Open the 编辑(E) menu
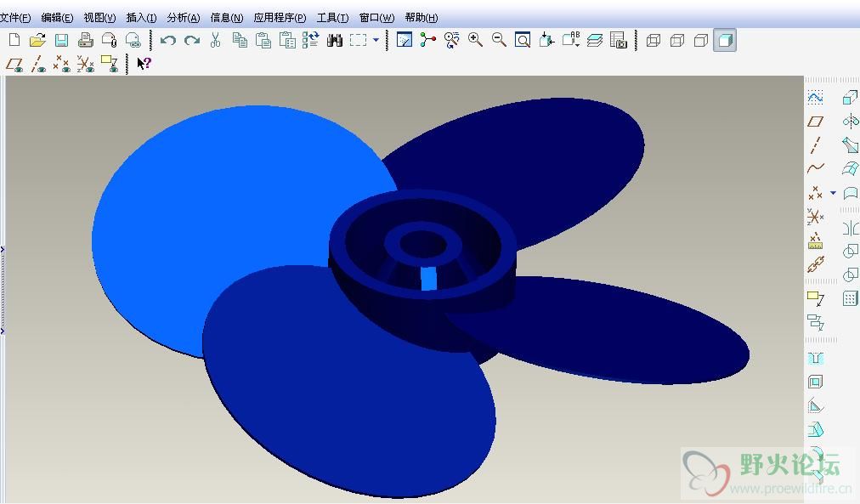 click(x=57, y=18)
